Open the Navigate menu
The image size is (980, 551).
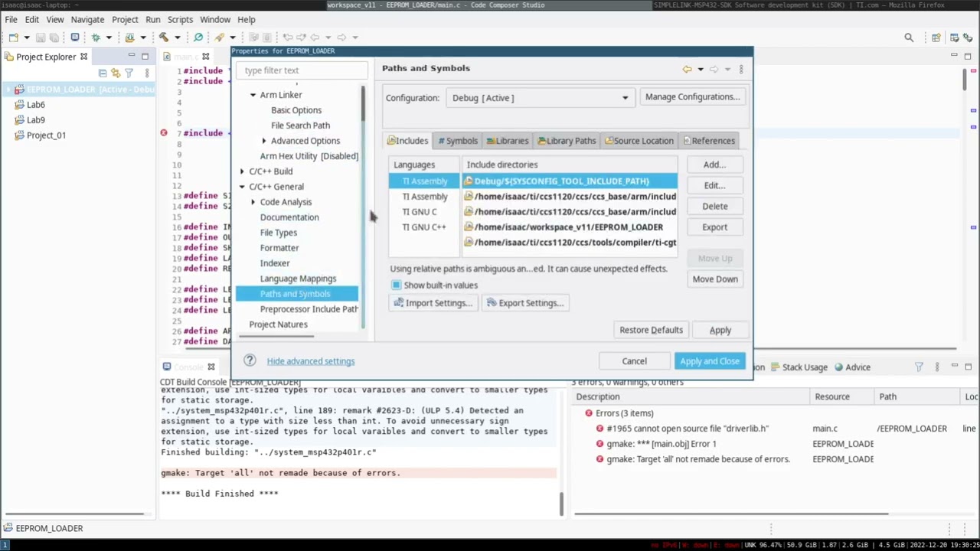87,19
